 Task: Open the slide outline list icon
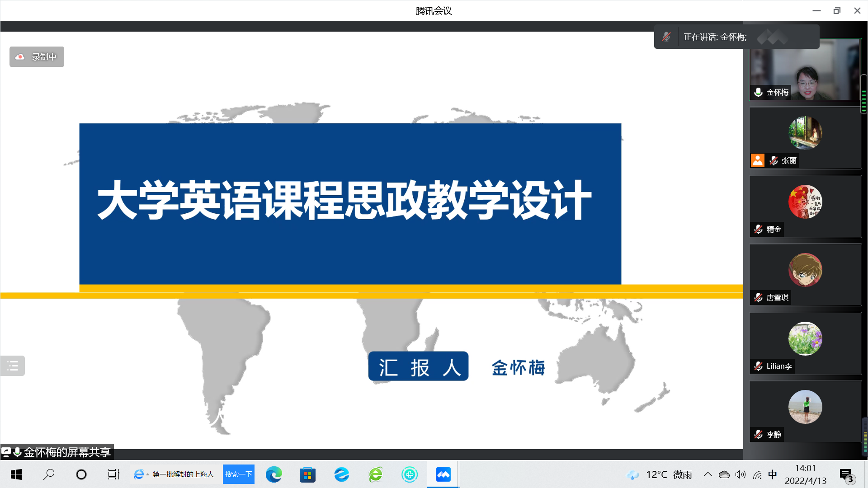[x=13, y=366]
